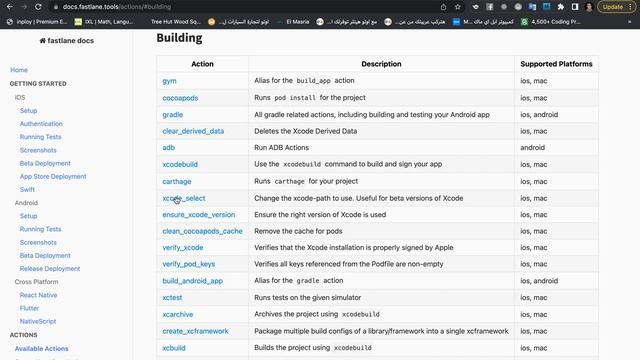Screen dimensions: 640x360
Task: Click 'Runs tests on the given simulator' text
Action: click(308, 298)
